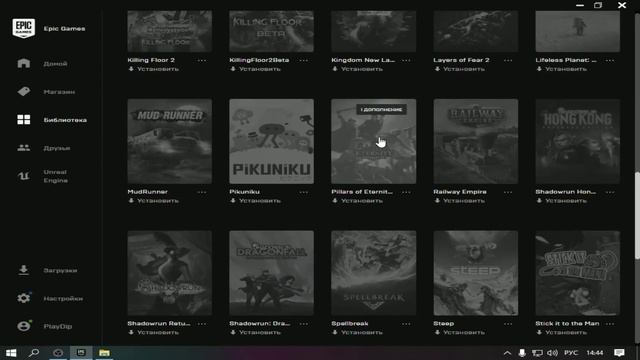This screenshot has width=640, height=360.
Task: Open Unreal Engine in the sidebar
Action: point(56,176)
